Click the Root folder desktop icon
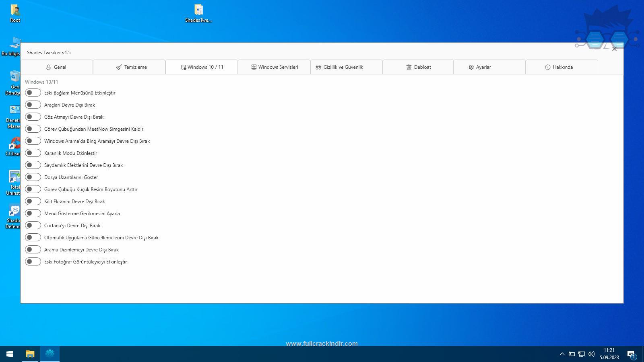Screen dimensions: 644x362 tap(15, 13)
